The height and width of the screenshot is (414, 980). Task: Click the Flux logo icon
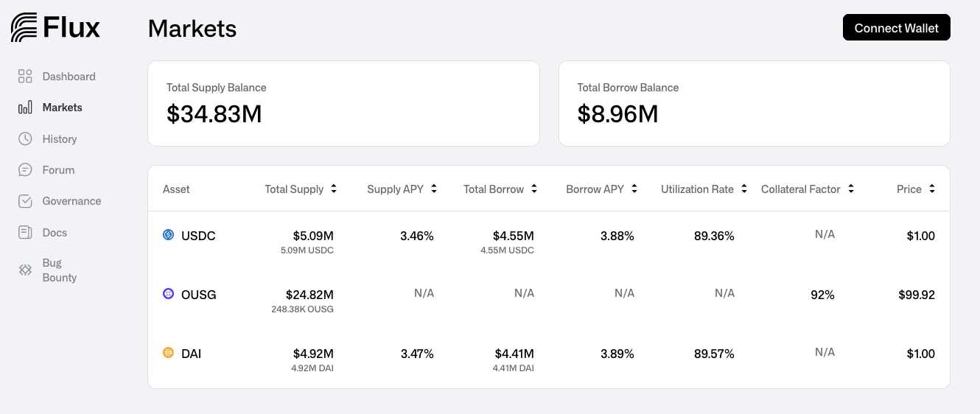click(24, 27)
